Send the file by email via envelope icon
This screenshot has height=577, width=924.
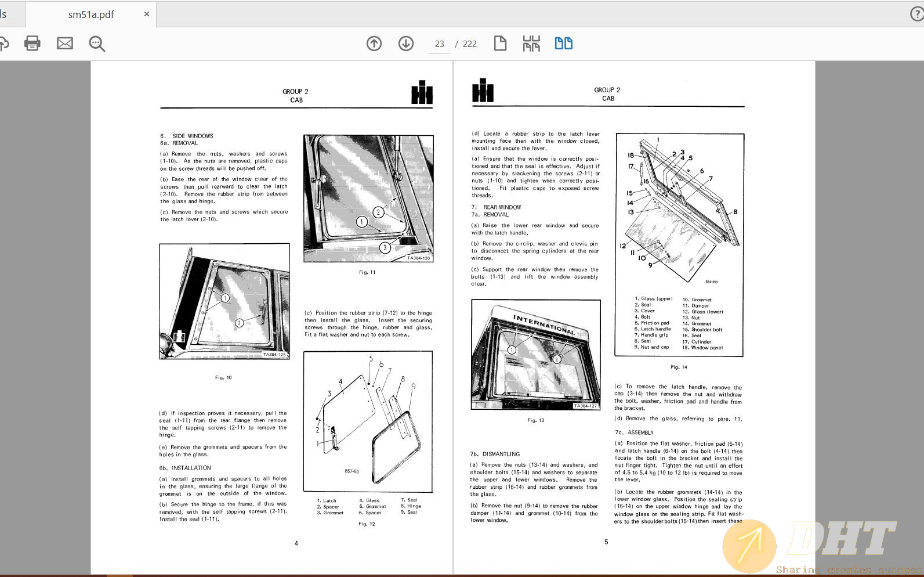click(65, 44)
